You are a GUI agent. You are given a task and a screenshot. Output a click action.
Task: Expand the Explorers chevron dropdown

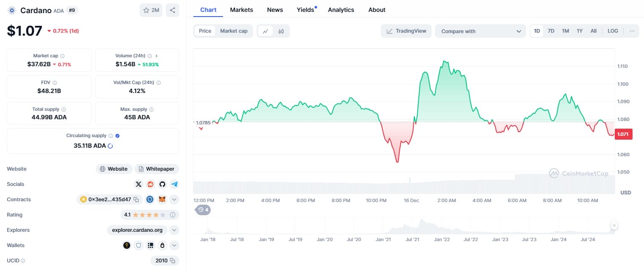[x=174, y=230]
